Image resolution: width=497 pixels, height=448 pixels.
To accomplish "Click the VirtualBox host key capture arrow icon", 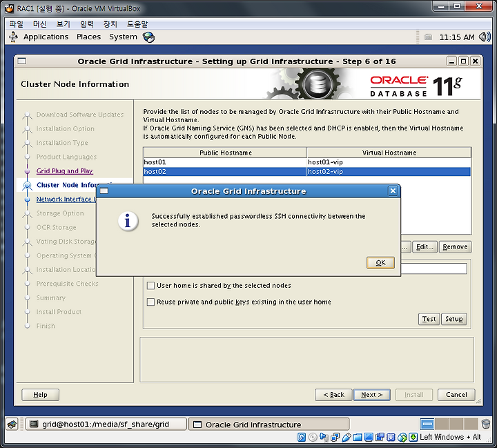I will point(413,437).
